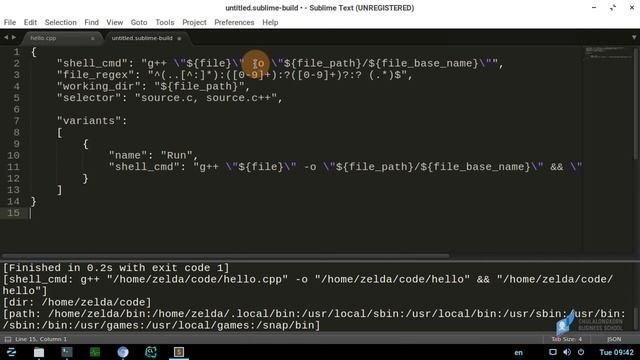This screenshot has width=640, height=360.
Task: Click the "variants" key on line 7
Action: pyautogui.click(x=89, y=121)
